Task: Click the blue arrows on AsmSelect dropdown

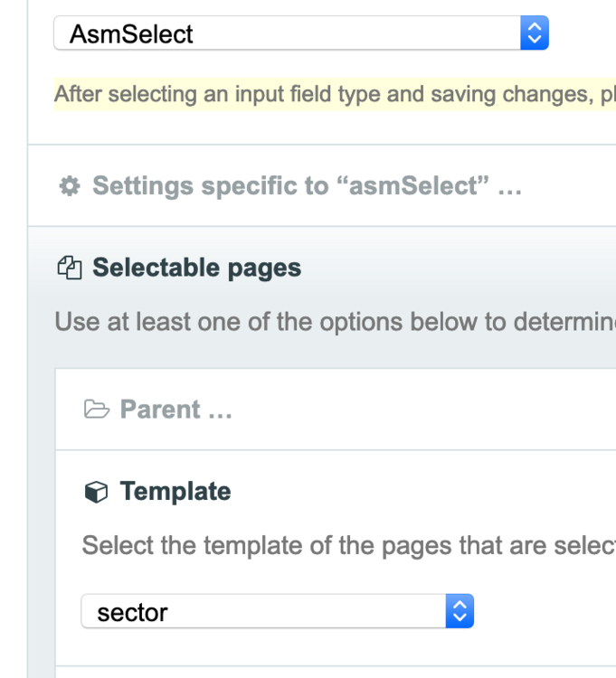Action: 535,34
